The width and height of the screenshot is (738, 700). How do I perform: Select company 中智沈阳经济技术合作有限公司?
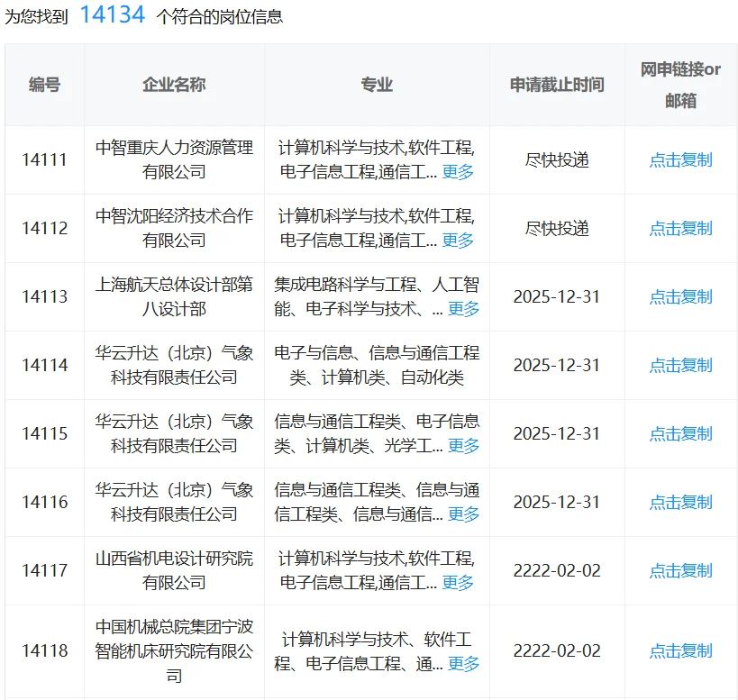tap(174, 228)
